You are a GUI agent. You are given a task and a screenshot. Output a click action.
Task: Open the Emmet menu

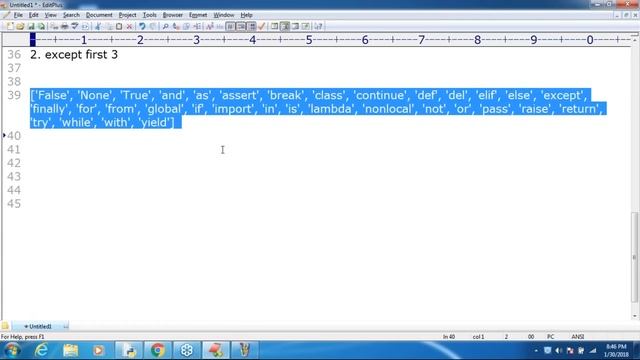point(198,15)
